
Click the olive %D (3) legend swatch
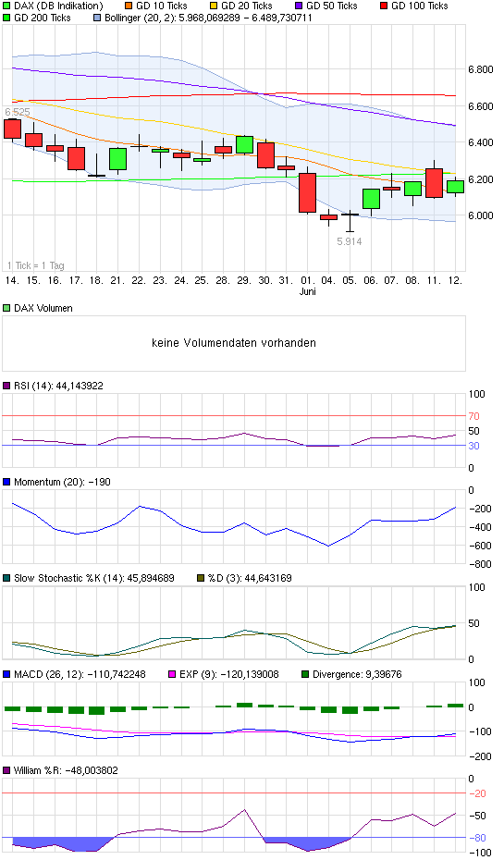coord(201,578)
